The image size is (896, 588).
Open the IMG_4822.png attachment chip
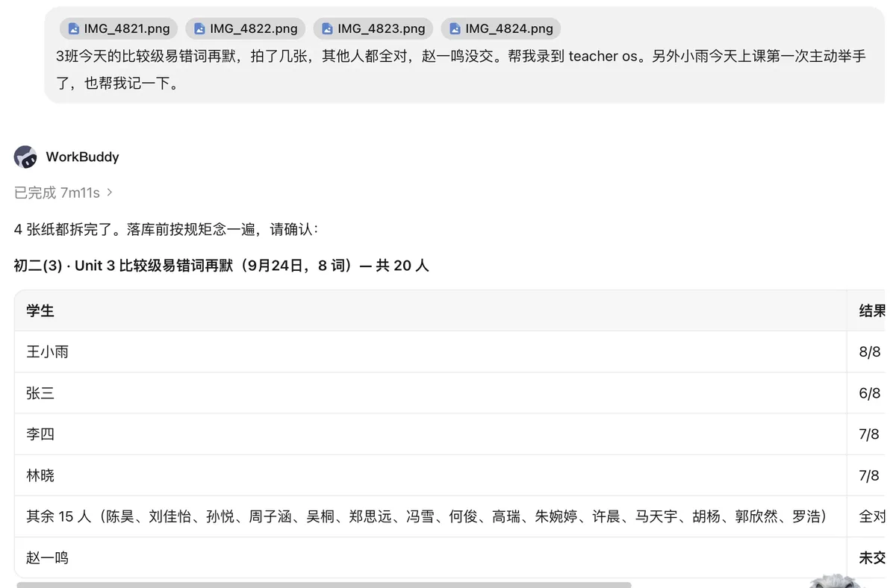click(246, 29)
